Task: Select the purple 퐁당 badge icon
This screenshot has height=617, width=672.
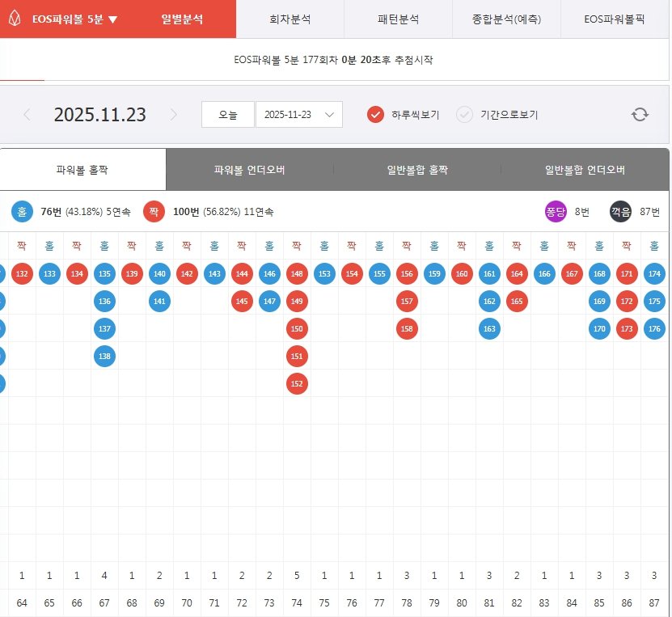Action: click(556, 210)
